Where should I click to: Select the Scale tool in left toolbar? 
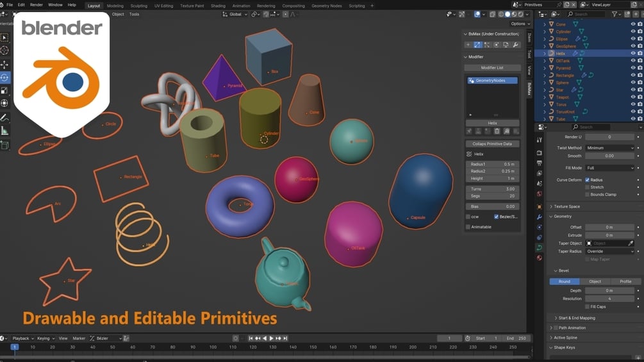4,90
